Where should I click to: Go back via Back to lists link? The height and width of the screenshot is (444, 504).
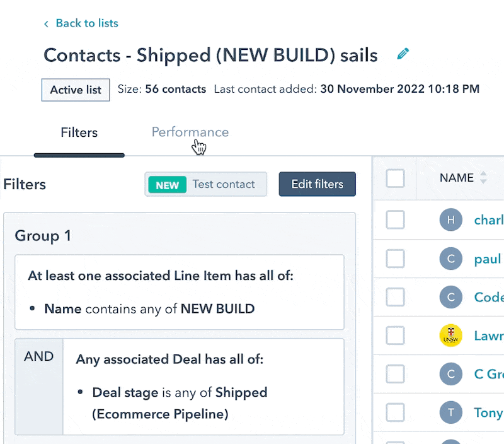(x=87, y=23)
